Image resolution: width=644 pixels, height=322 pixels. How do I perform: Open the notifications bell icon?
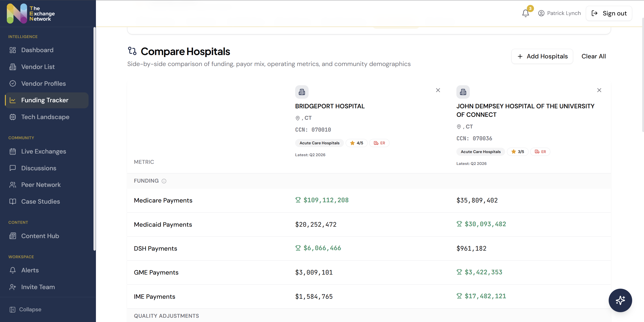tap(525, 13)
